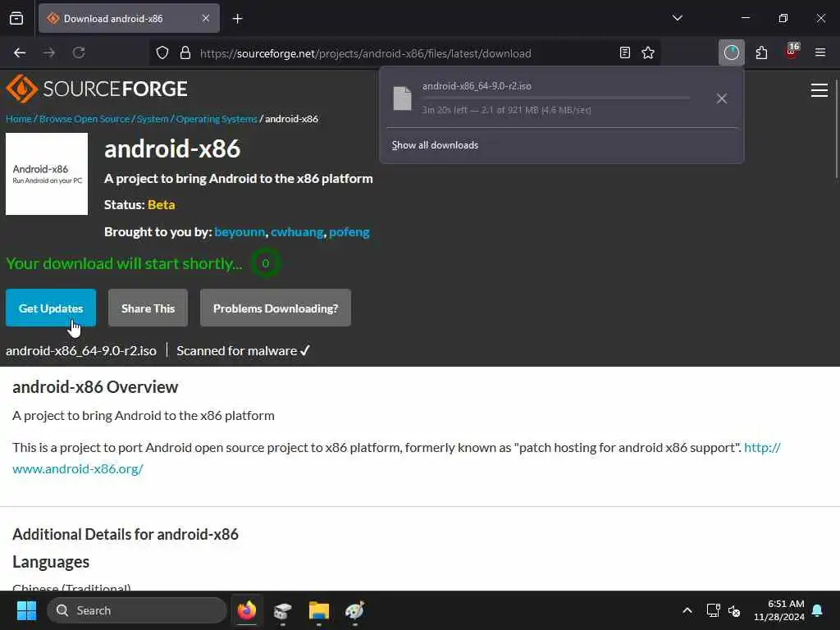Open Operating Systems breadcrumb link
840x630 pixels.
point(217,119)
